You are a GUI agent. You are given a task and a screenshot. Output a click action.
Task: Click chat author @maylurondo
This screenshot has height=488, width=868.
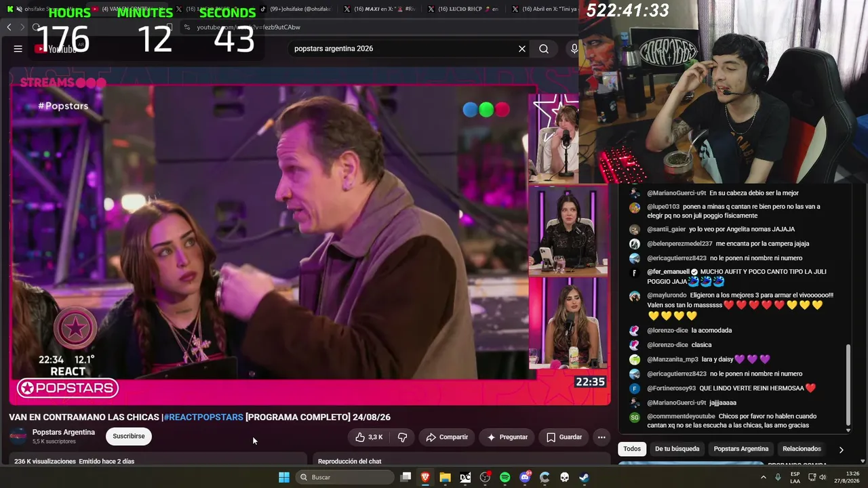pyautogui.click(x=667, y=296)
